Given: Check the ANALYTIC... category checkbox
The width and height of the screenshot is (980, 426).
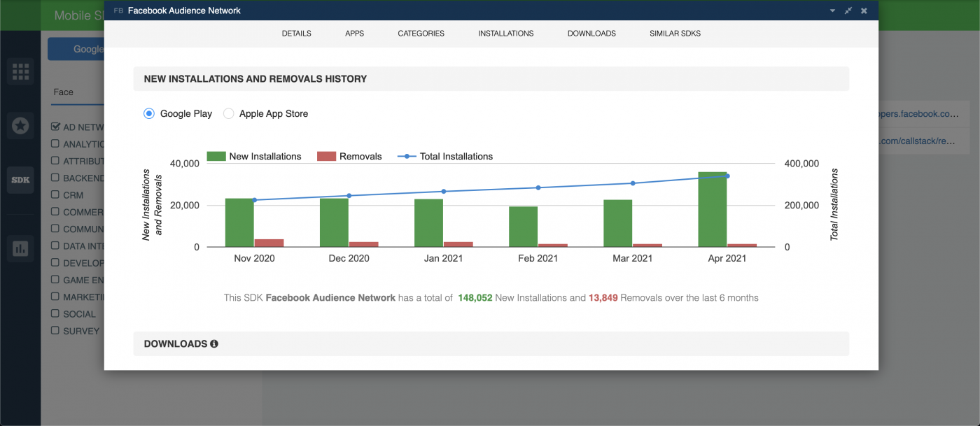Looking at the screenshot, I should (x=55, y=144).
